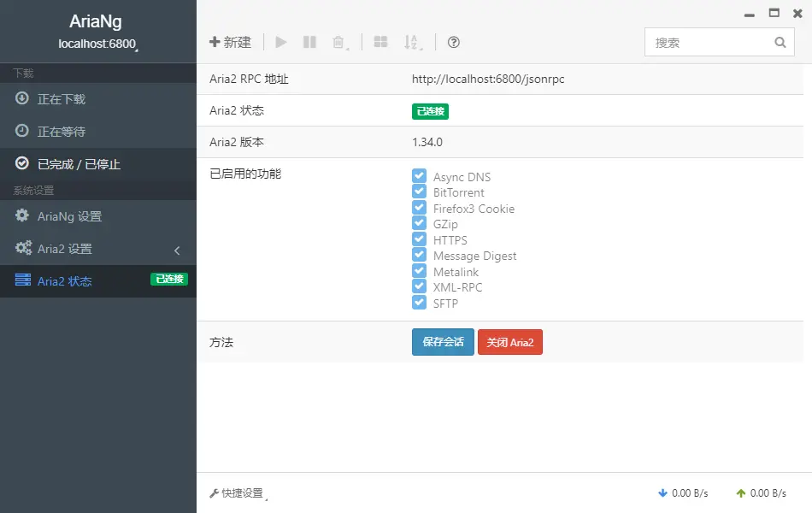Open localhost:6800 server switcher

click(x=98, y=44)
